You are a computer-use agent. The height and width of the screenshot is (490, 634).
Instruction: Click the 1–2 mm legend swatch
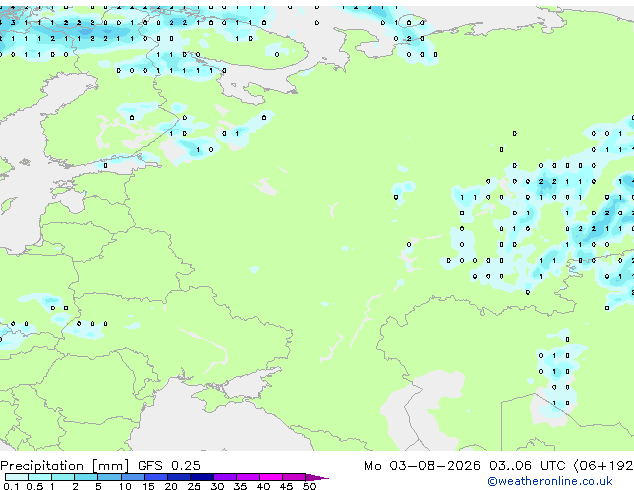pos(63,477)
